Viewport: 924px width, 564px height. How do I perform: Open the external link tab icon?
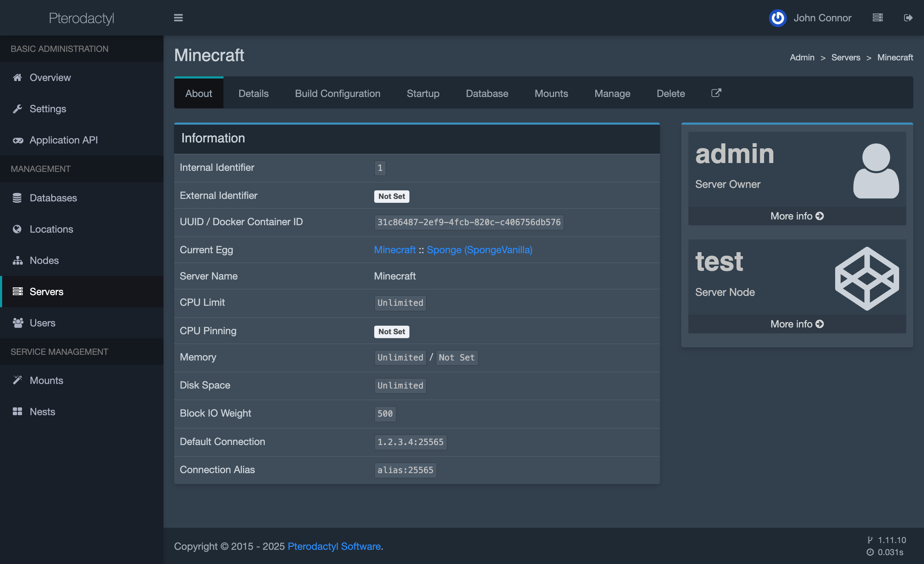716,93
